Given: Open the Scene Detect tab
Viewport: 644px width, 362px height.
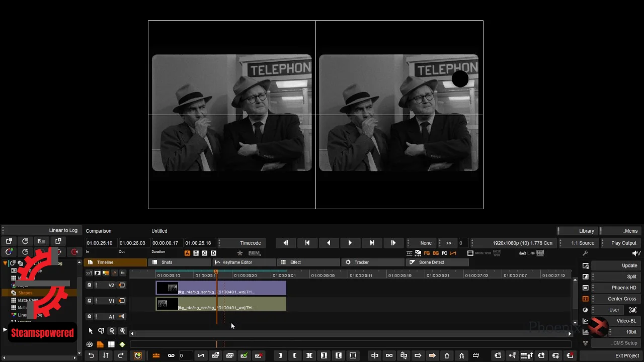Looking at the screenshot, I should point(438,262).
